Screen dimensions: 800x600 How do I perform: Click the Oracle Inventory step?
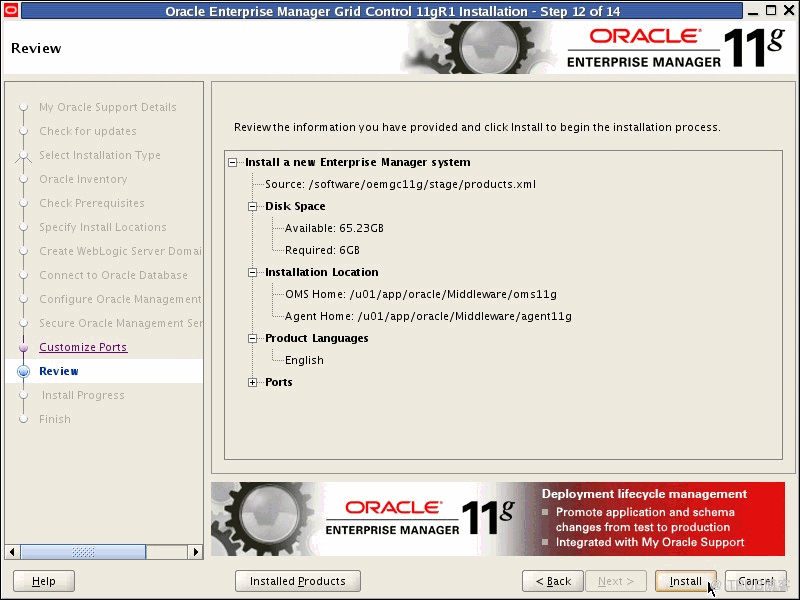click(83, 179)
